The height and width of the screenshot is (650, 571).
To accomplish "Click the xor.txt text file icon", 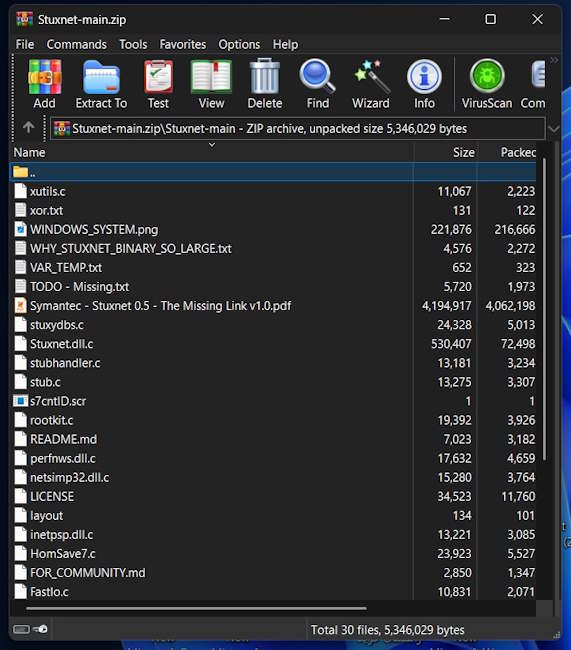I will [x=20, y=210].
